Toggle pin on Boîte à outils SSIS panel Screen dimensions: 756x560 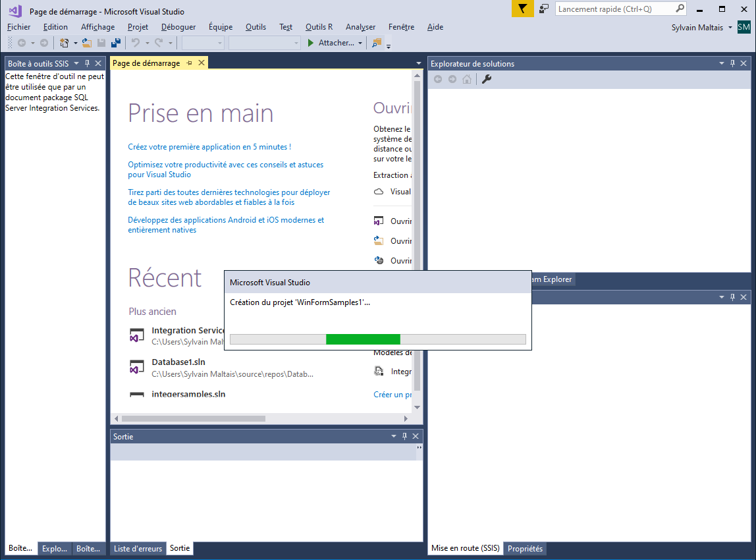tap(87, 63)
